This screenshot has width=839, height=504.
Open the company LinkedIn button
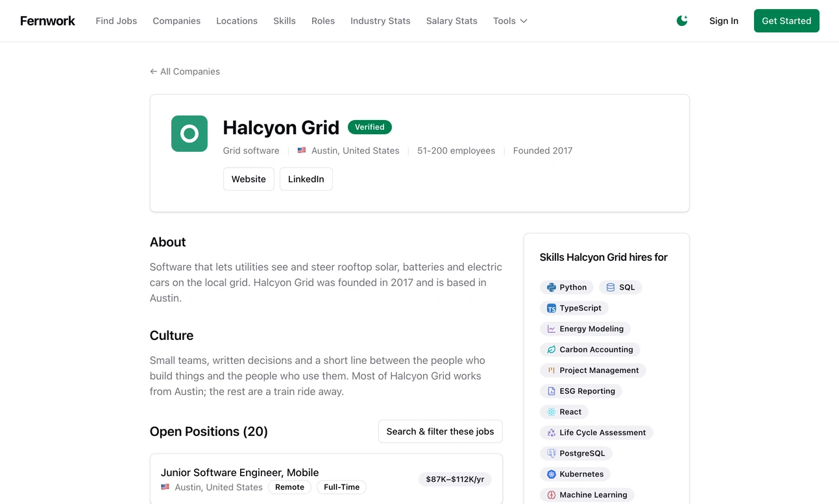(306, 179)
